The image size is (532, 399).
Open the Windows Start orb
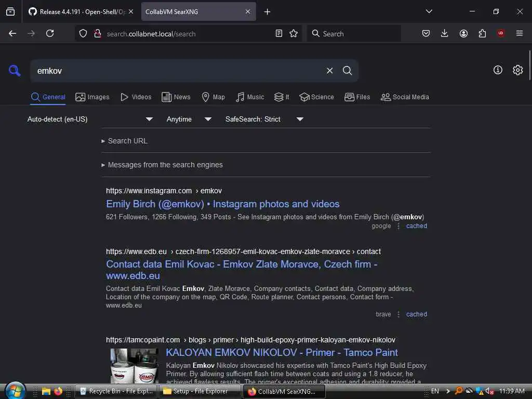(x=15, y=391)
